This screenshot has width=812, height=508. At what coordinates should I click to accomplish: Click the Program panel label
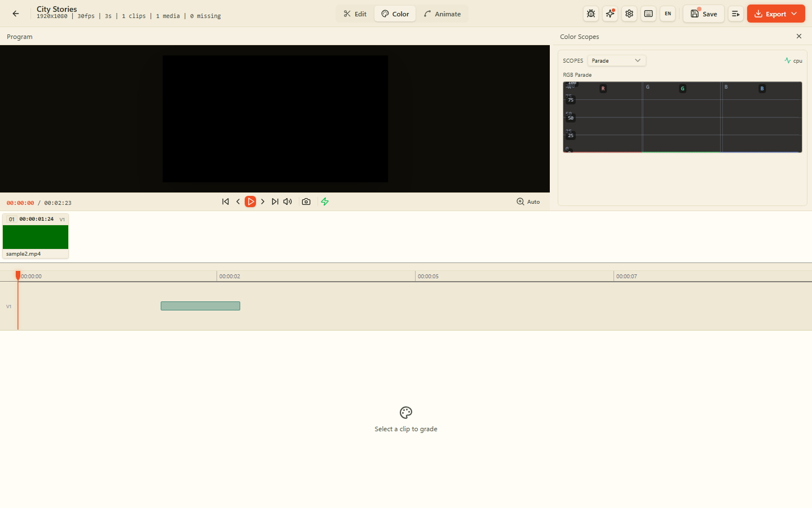click(20, 37)
